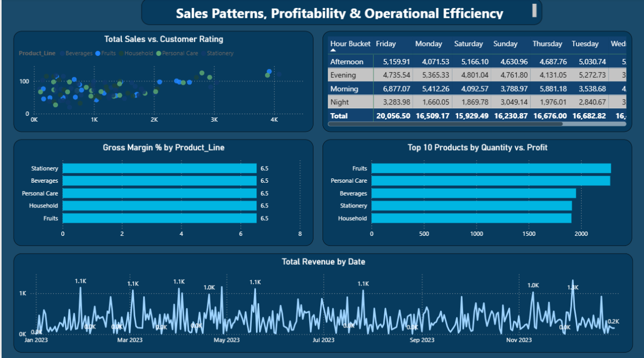Select Household bar in Top 10 Products chart
This screenshot has width=644, height=358.
click(x=471, y=218)
